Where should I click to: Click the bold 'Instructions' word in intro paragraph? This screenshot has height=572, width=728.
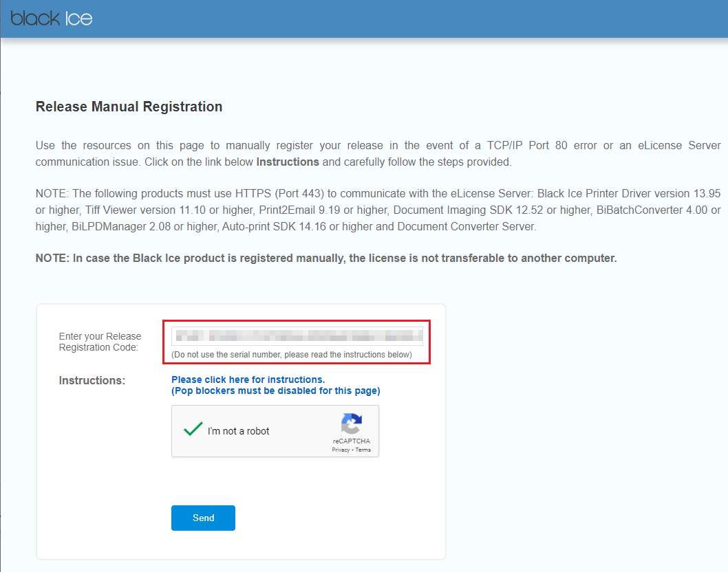pos(287,162)
